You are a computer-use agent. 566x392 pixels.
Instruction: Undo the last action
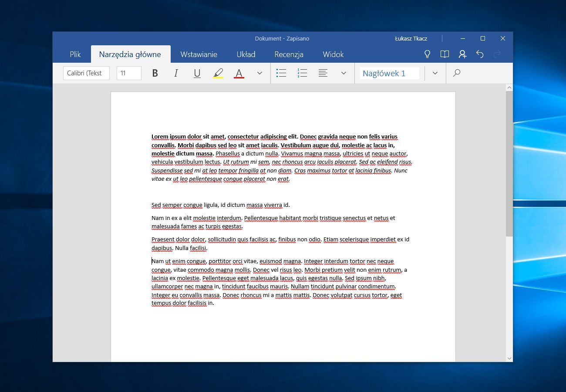[x=480, y=54]
